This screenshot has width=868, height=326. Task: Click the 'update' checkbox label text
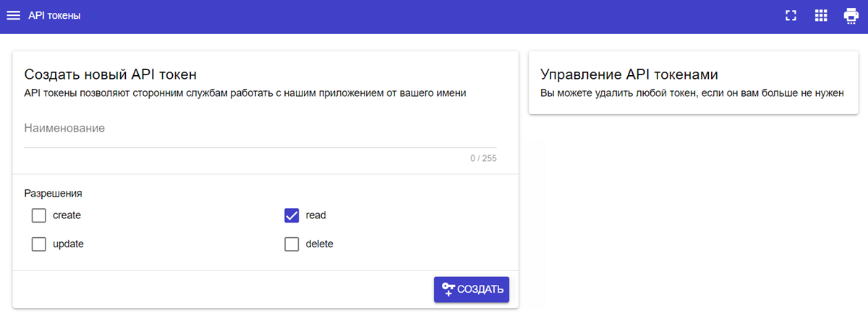click(x=68, y=244)
